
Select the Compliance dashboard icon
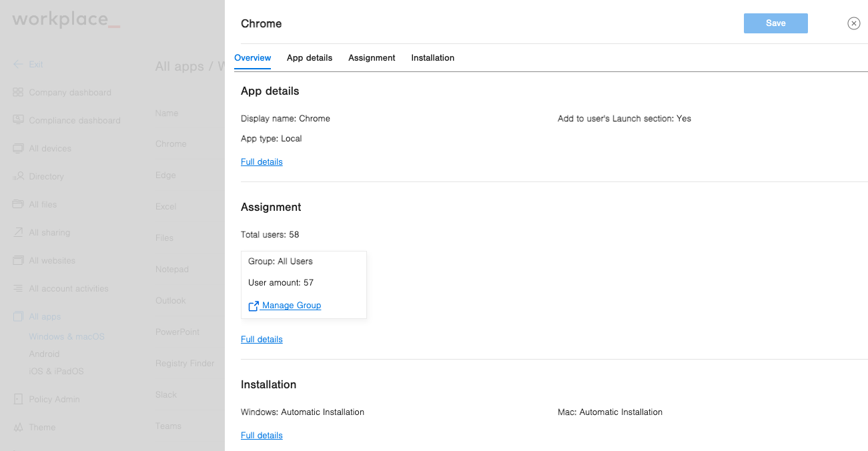[18, 120]
